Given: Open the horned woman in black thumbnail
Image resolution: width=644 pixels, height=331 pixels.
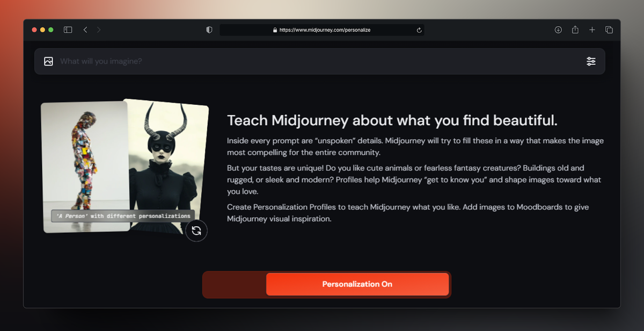Looking at the screenshot, I should click(166, 167).
